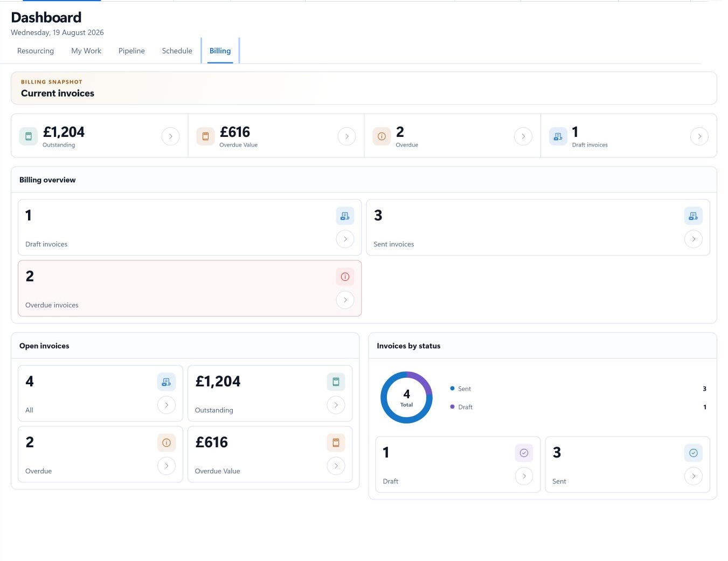Click the Open invoices heading

coord(44,346)
